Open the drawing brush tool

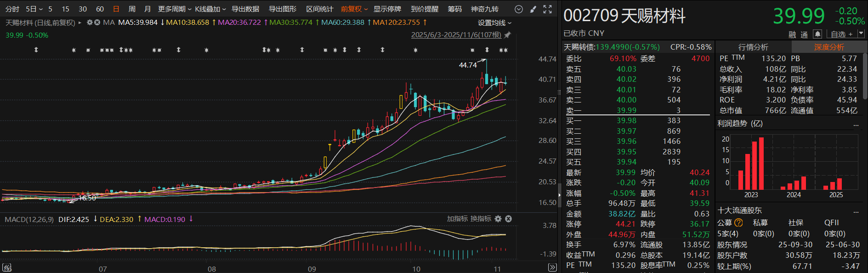(x=533, y=9)
